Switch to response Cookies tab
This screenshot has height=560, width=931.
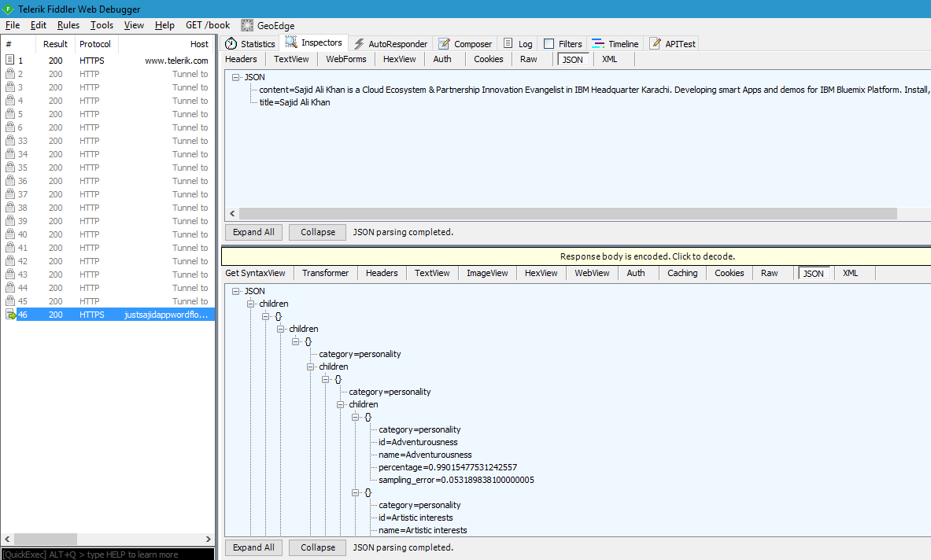tap(729, 273)
